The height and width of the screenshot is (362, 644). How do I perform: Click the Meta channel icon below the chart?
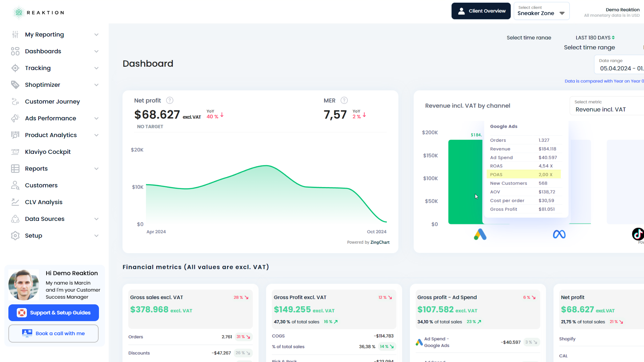(x=558, y=234)
